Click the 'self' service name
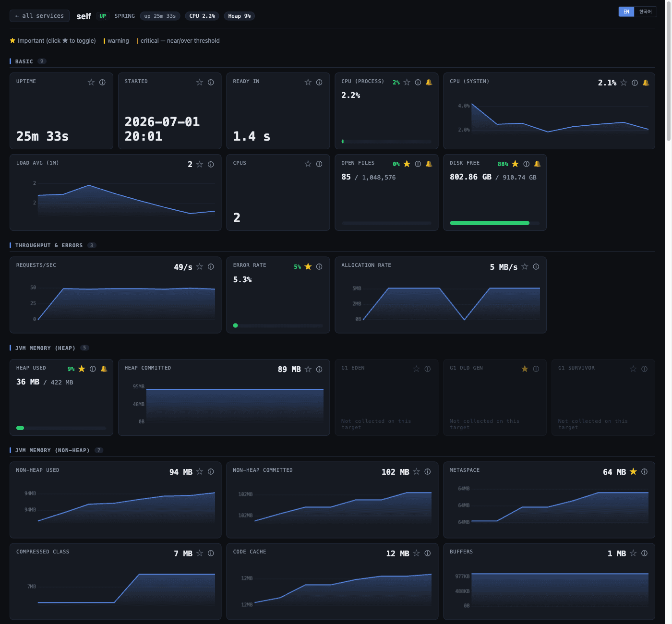This screenshot has width=672, height=624. pyautogui.click(x=84, y=16)
